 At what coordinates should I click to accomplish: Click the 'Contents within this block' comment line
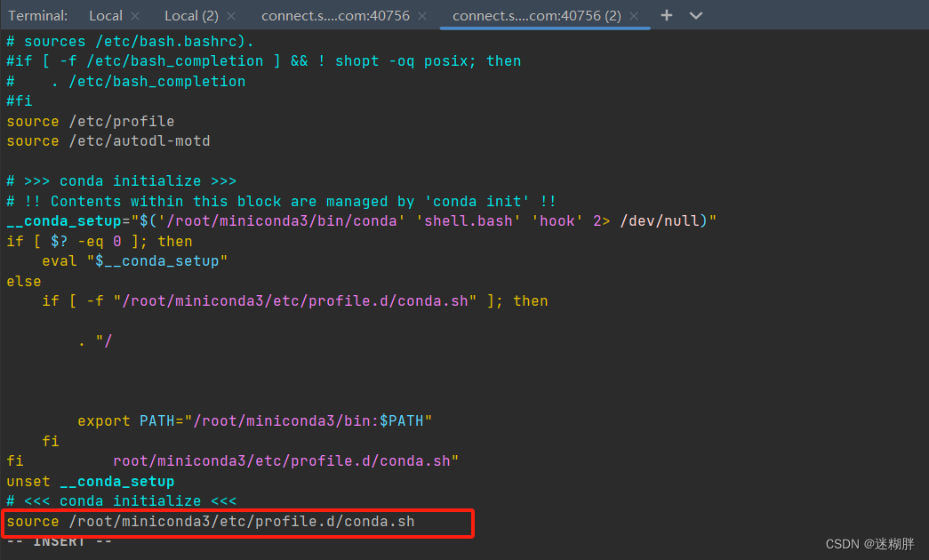282,202
